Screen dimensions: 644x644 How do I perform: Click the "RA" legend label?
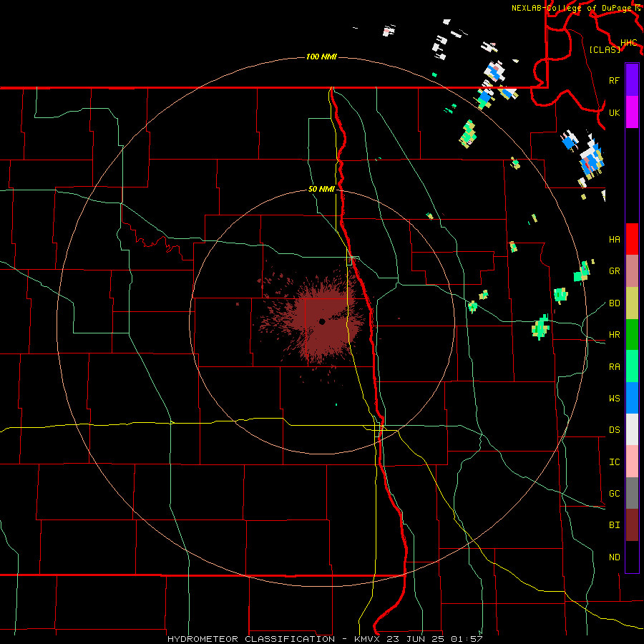click(x=614, y=366)
